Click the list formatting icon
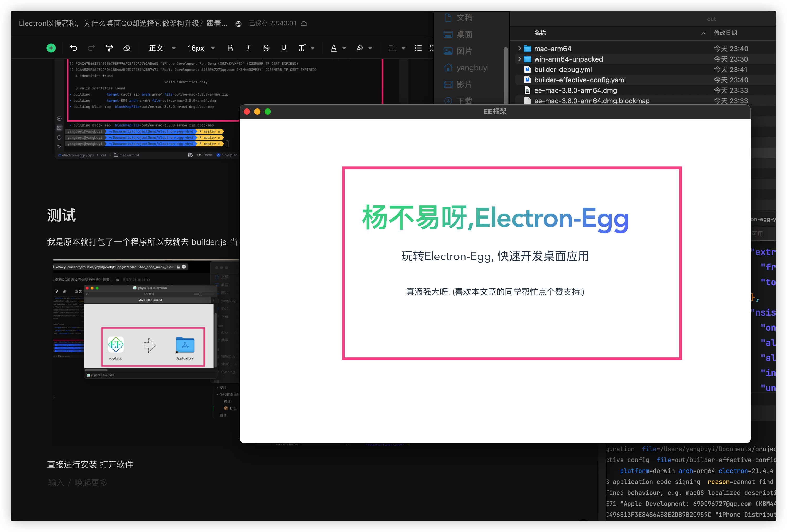This screenshot has width=787, height=532. (419, 47)
